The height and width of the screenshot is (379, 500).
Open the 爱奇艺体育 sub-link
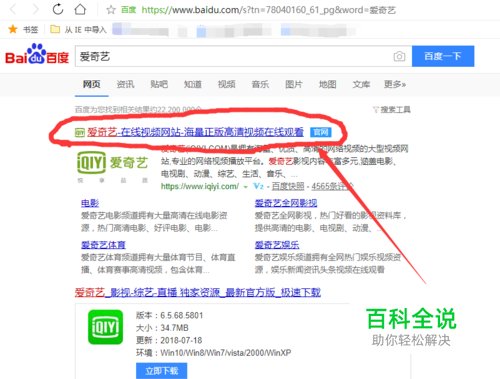coord(103,245)
